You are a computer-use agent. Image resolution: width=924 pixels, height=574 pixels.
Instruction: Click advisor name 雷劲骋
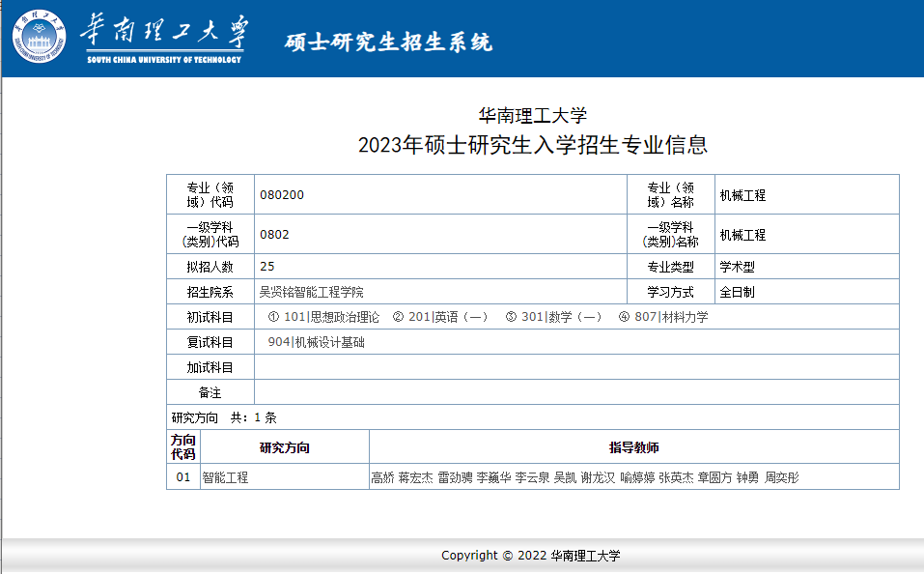455,477
